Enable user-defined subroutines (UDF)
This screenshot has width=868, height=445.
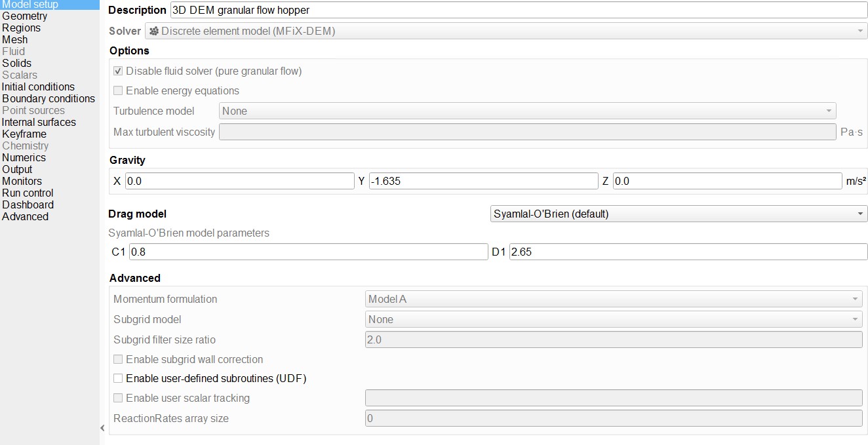[x=118, y=378]
